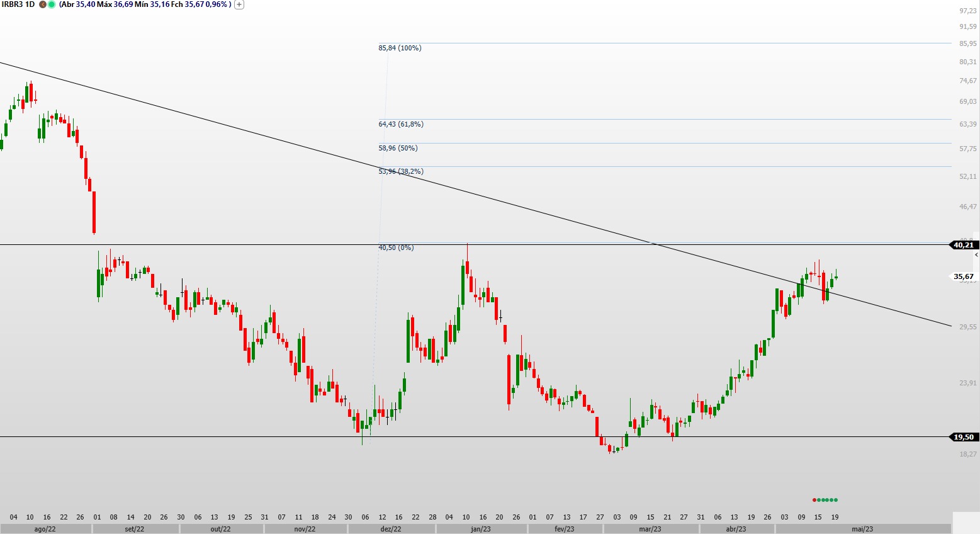980x534 pixels.
Task: Click the plus button after the OHLC values
Action: [x=239, y=4]
